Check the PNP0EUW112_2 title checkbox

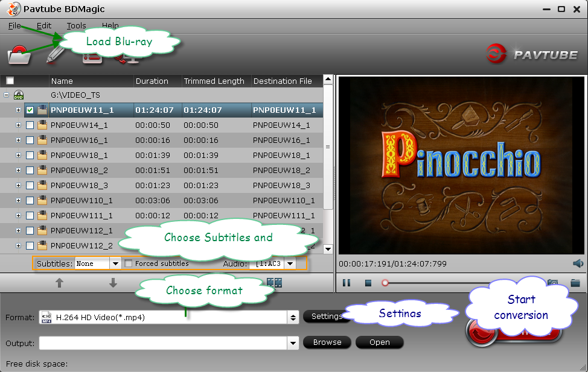coord(30,246)
